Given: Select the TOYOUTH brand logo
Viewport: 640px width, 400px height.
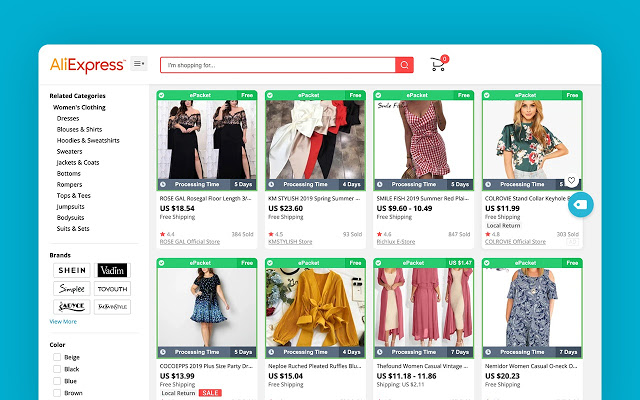Looking at the screenshot, I should 112,288.
